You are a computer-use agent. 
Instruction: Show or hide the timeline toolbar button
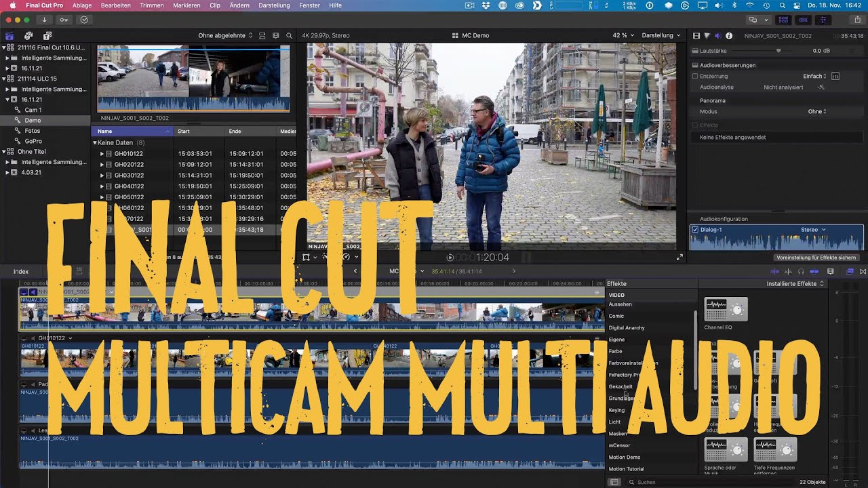(804, 20)
